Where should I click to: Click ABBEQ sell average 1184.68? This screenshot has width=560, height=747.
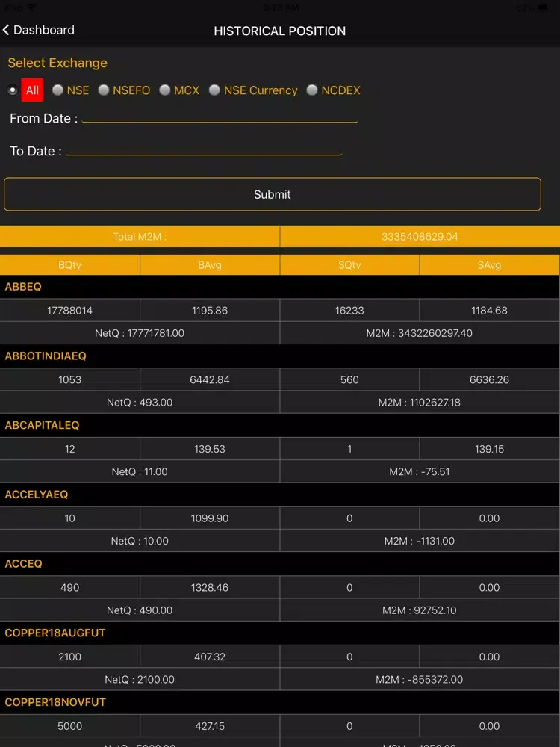[490, 311]
